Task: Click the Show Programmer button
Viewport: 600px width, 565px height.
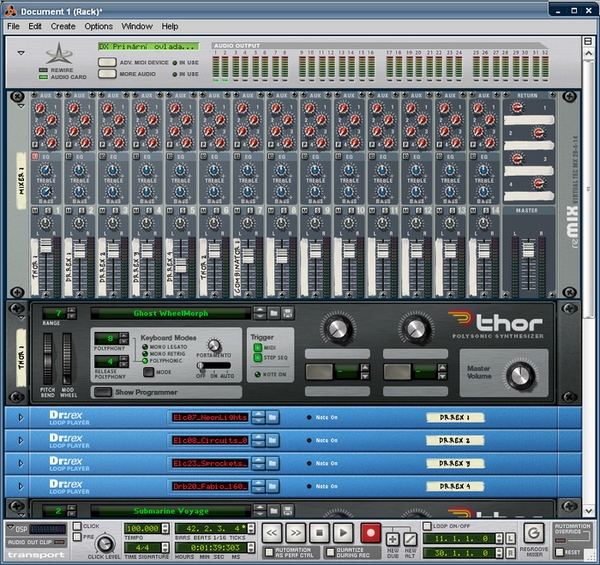Action: pos(103,392)
